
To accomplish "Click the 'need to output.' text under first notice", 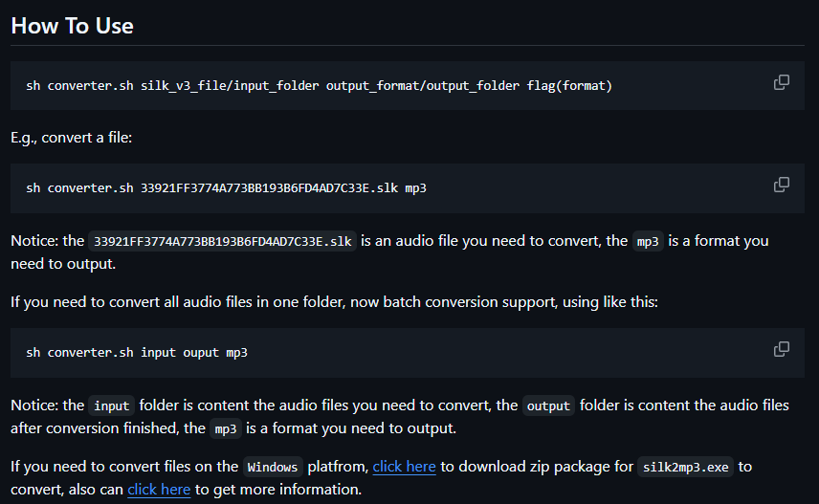I will click(63, 264).
